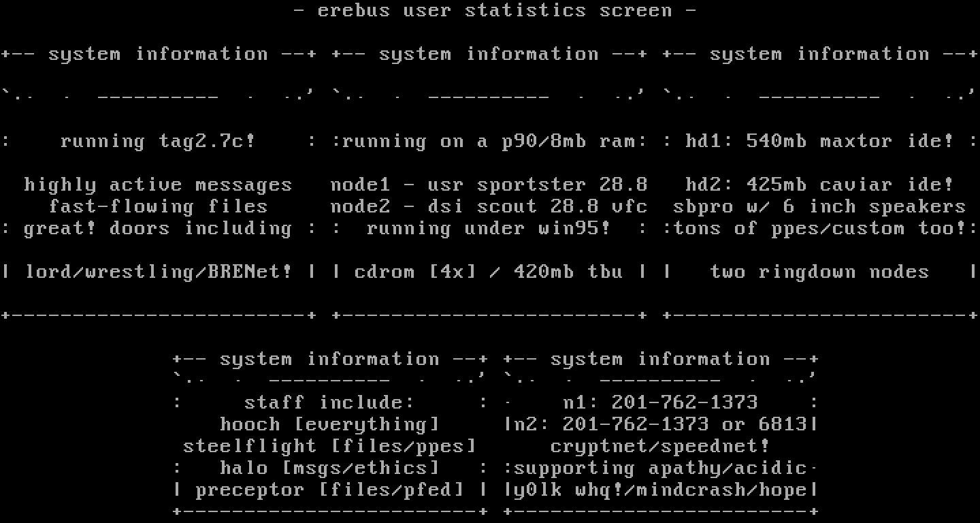Viewport: 980px width, 523px height.
Task: Select the hd1 540mb maxtor ide line
Action: pos(819,142)
